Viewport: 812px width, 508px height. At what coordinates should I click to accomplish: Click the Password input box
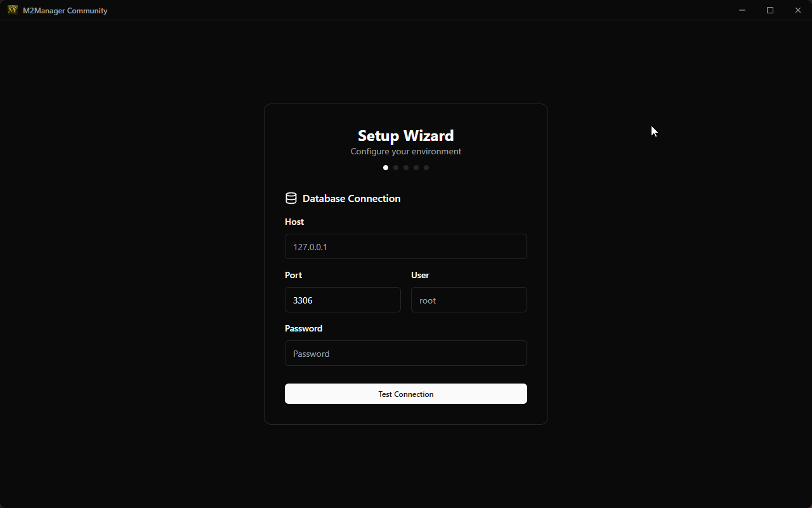tap(405, 353)
